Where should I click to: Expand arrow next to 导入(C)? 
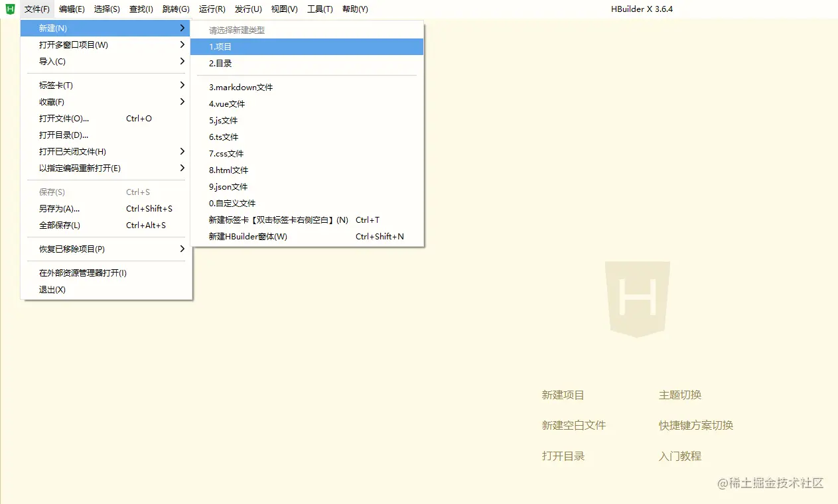182,62
